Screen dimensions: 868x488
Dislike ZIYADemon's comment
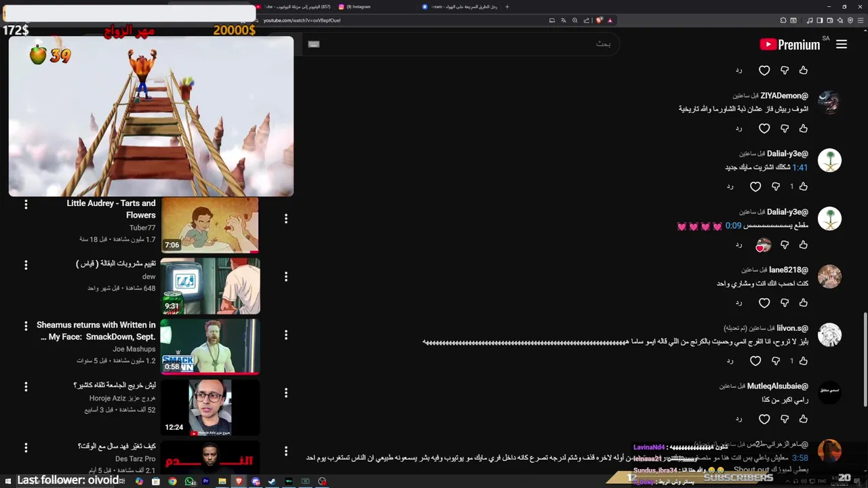(x=785, y=128)
